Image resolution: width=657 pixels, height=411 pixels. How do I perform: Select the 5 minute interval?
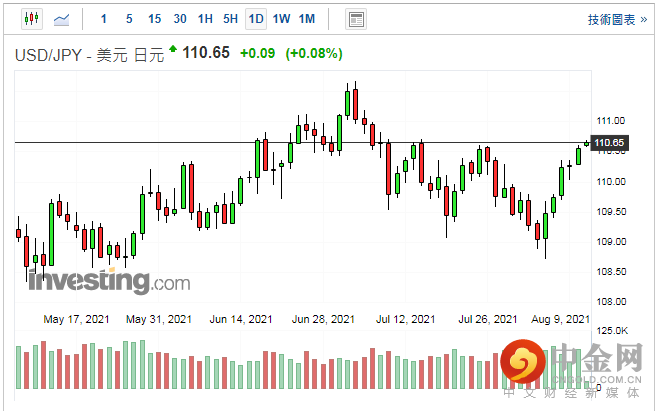[x=129, y=19]
